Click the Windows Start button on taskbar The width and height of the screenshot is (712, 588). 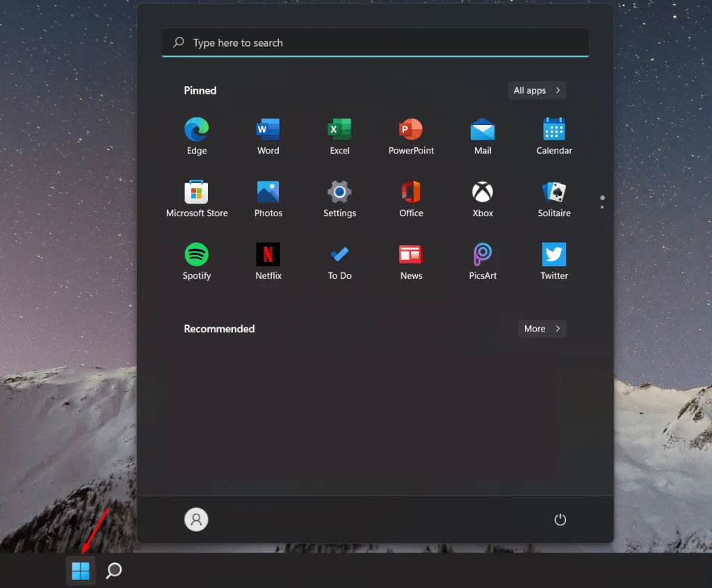(x=81, y=571)
